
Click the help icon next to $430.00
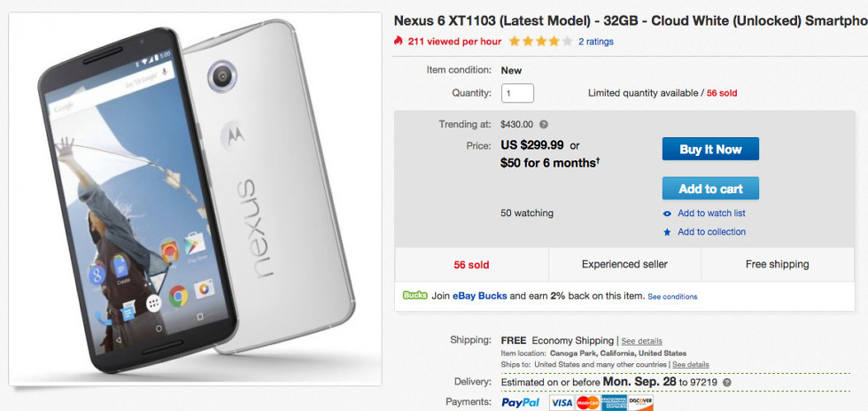point(543,125)
